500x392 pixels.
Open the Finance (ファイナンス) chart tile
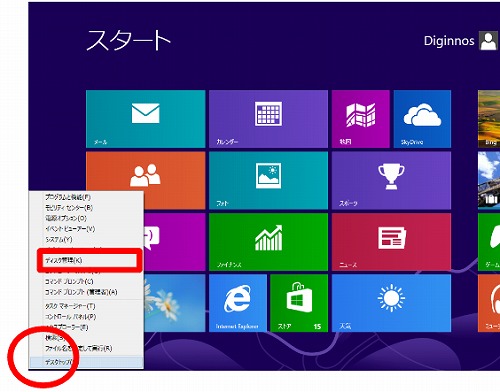pyautogui.click(x=268, y=242)
